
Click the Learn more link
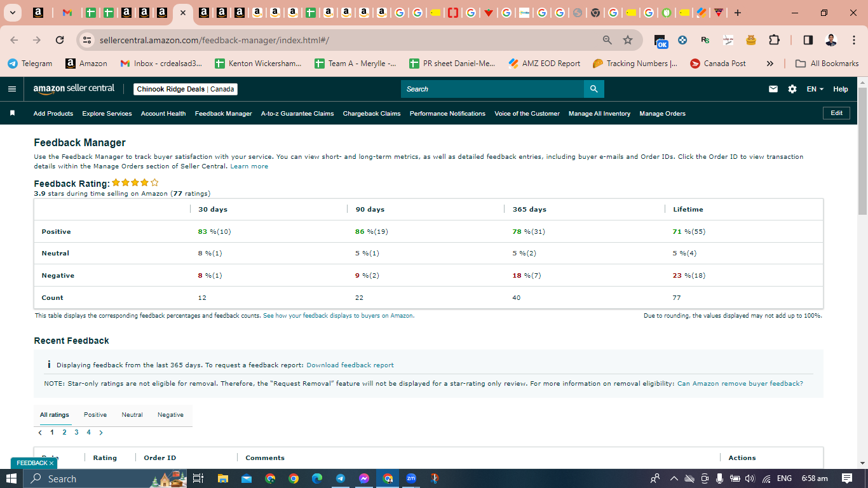click(249, 166)
